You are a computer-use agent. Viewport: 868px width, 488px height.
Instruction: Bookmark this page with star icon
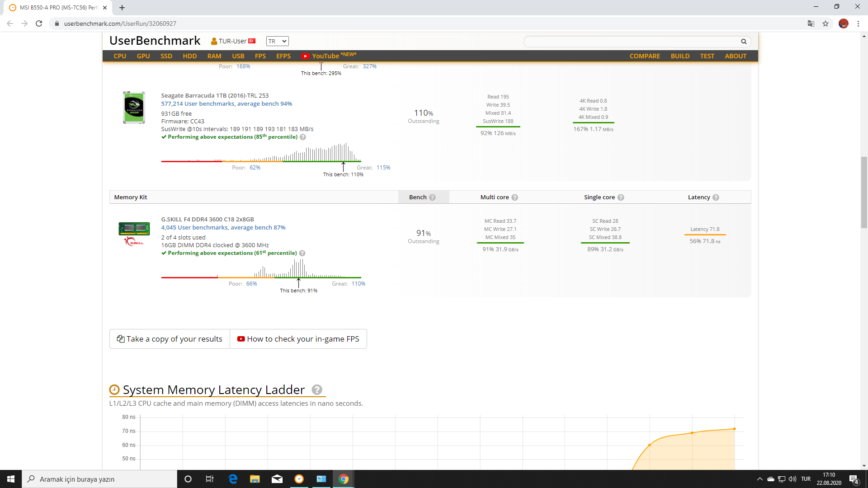click(x=826, y=23)
